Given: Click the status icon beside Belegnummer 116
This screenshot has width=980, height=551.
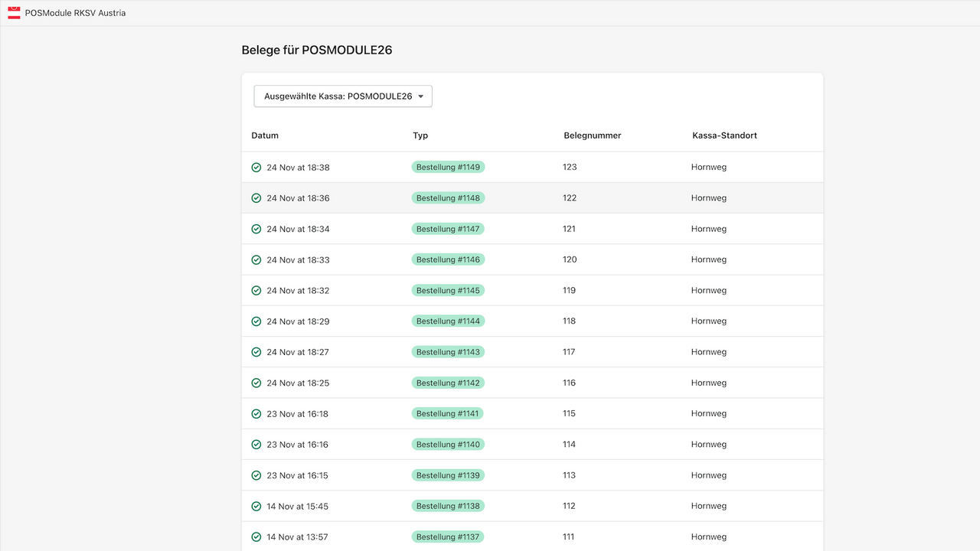Looking at the screenshot, I should pyautogui.click(x=256, y=383).
